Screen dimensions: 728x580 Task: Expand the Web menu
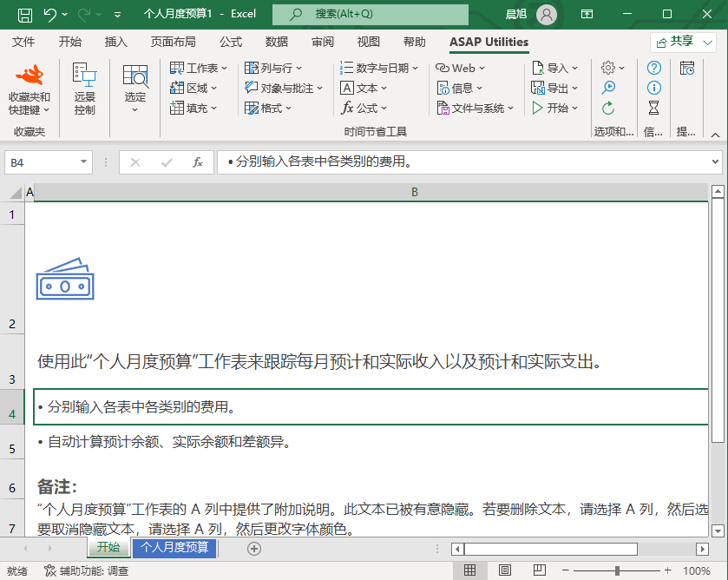pos(461,69)
